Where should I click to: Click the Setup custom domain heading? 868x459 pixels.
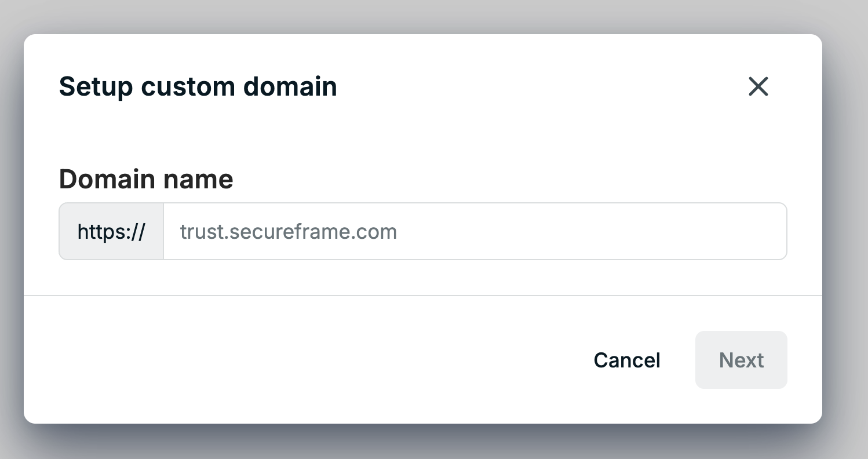[x=198, y=87]
